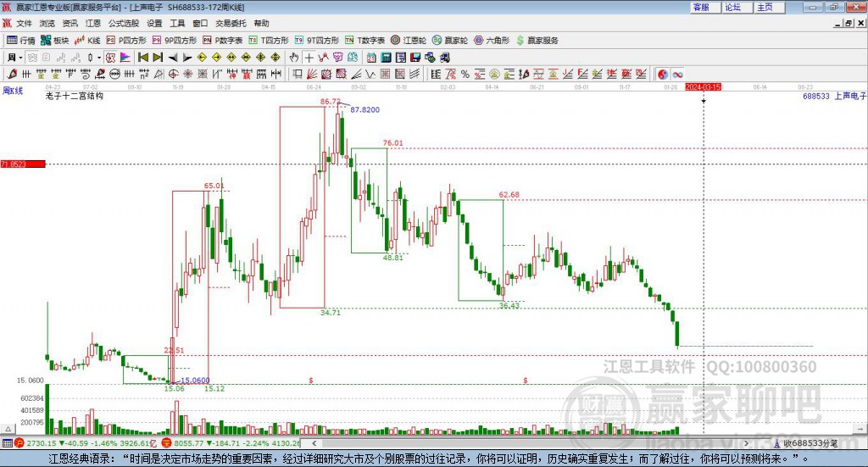Image resolution: width=868 pixels, height=467 pixels.
Task: Step chart right with black arrow
Action: 187,58
